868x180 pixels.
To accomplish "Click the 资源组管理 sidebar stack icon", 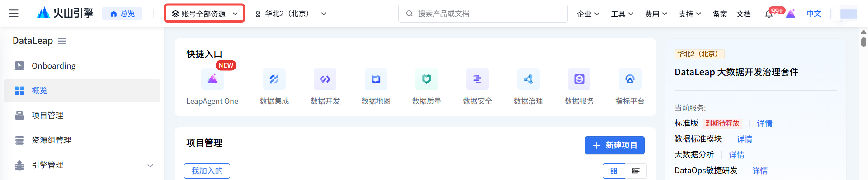I will [19, 140].
